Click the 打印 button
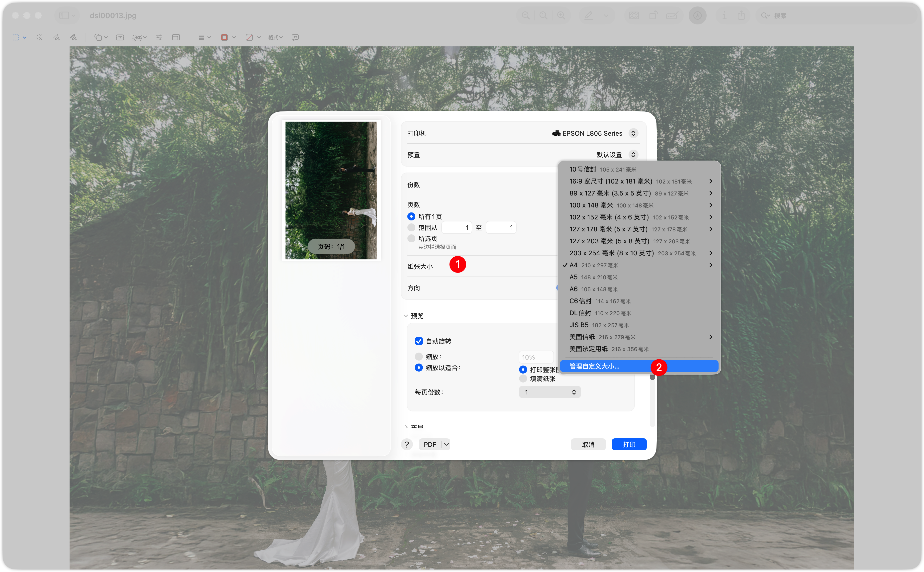This screenshot has height=572, width=924. 629,445
